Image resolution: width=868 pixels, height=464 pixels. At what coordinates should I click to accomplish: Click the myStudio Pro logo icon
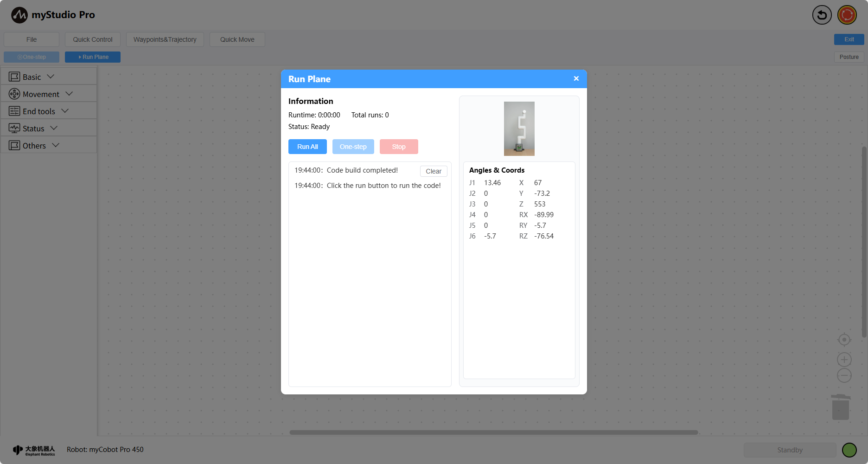coord(19,15)
